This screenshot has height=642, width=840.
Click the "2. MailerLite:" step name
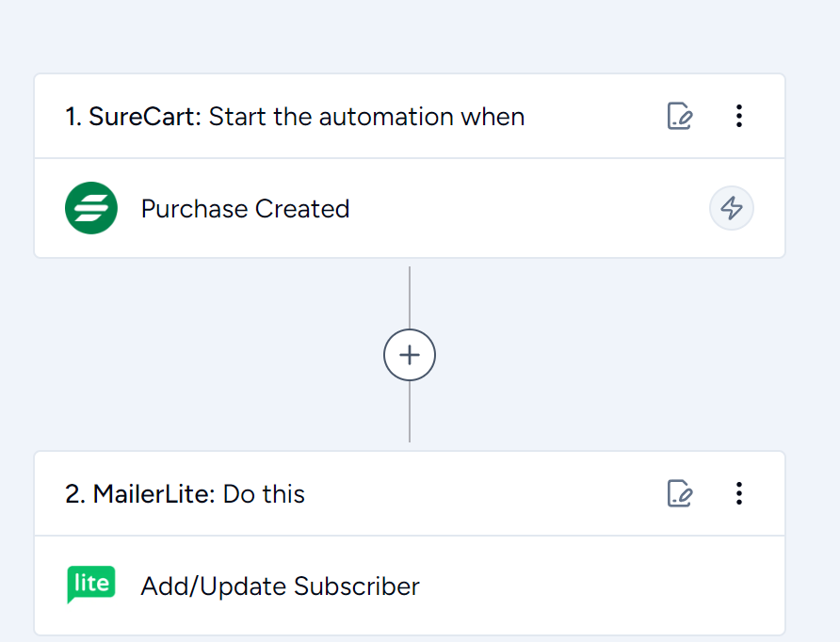point(140,493)
